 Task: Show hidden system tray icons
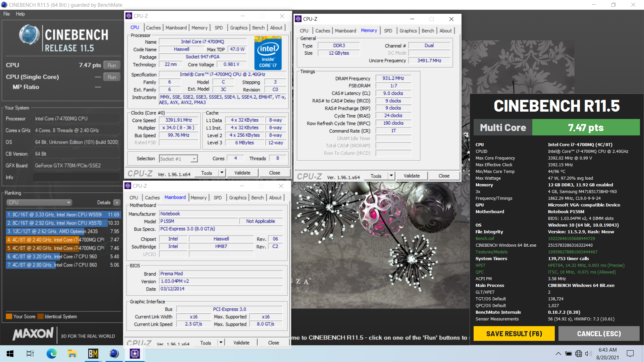tap(558, 354)
